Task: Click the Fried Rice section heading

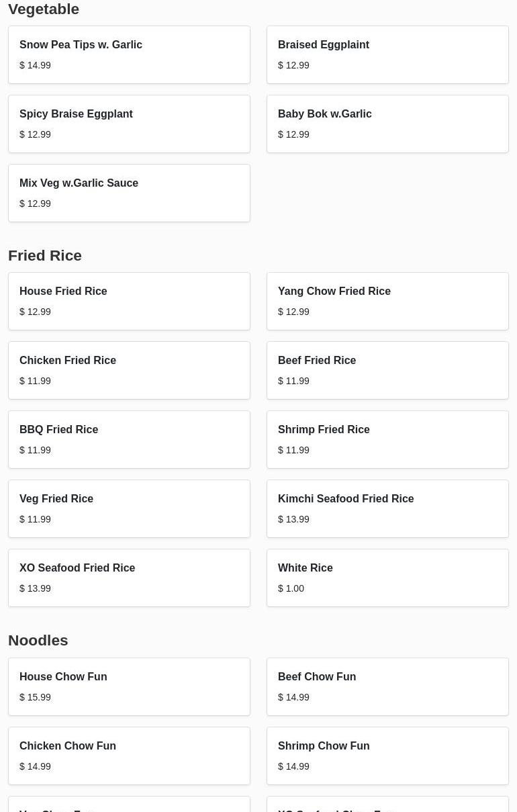Action: [45, 255]
